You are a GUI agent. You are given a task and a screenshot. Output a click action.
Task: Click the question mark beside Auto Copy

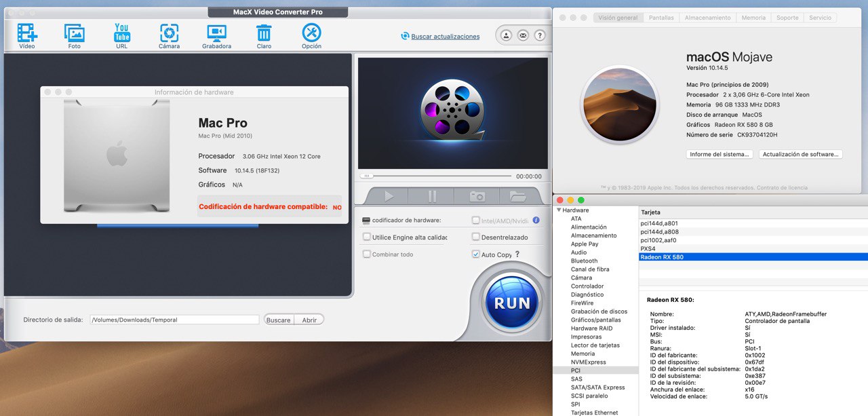tap(517, 254)
